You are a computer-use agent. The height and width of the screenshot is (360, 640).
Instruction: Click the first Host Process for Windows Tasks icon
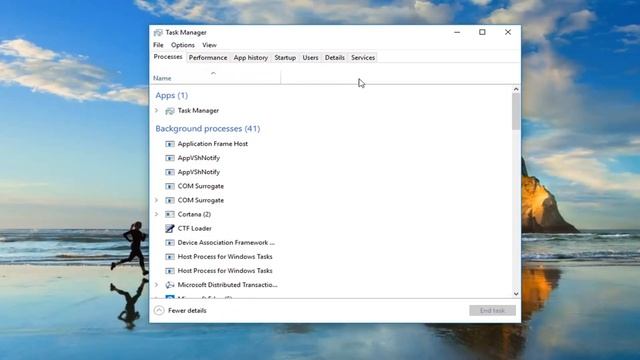170,256
